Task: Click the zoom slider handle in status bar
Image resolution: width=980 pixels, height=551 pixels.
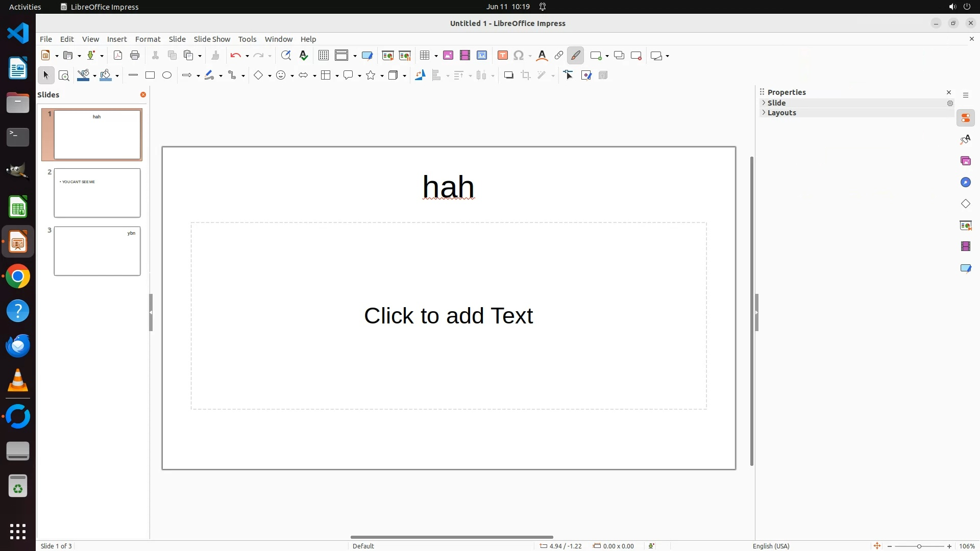Action: tap(919, 546)
